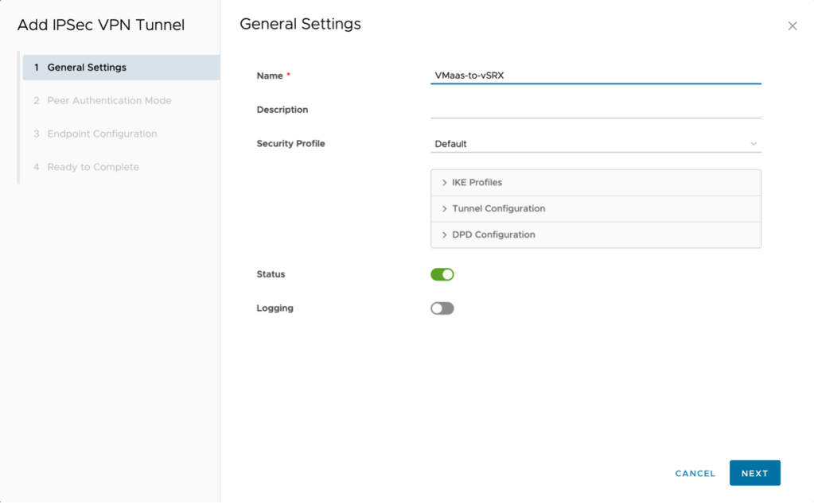Screen dimensions: 814x504
Task: Click the Status label text
Action: click(x=271, y=274)
